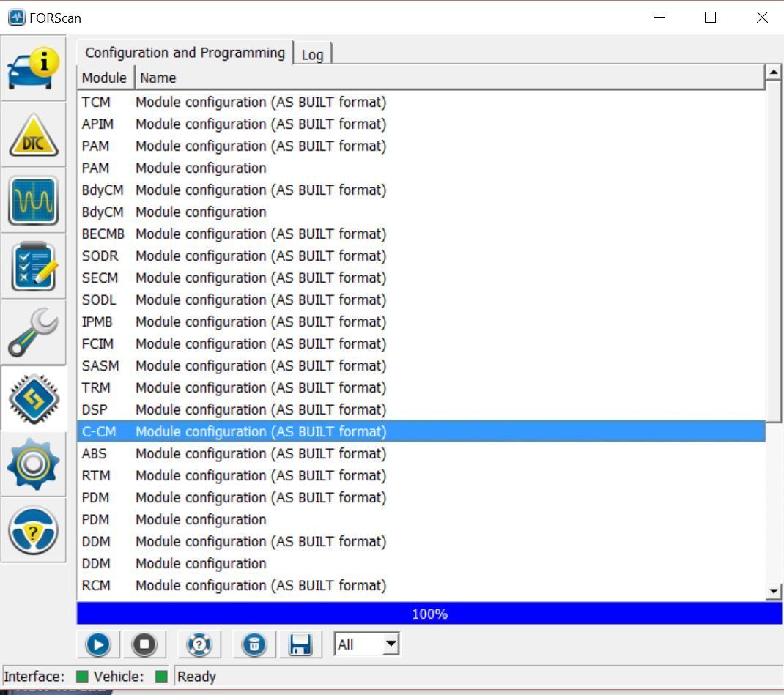Maximize the FORScan window

tap(710, 17)
